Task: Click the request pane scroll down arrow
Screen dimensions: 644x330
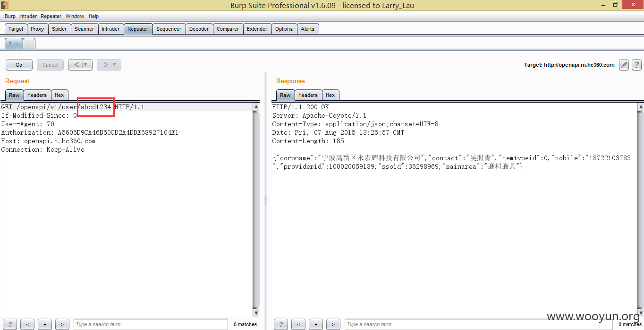Action: [256, 313]
